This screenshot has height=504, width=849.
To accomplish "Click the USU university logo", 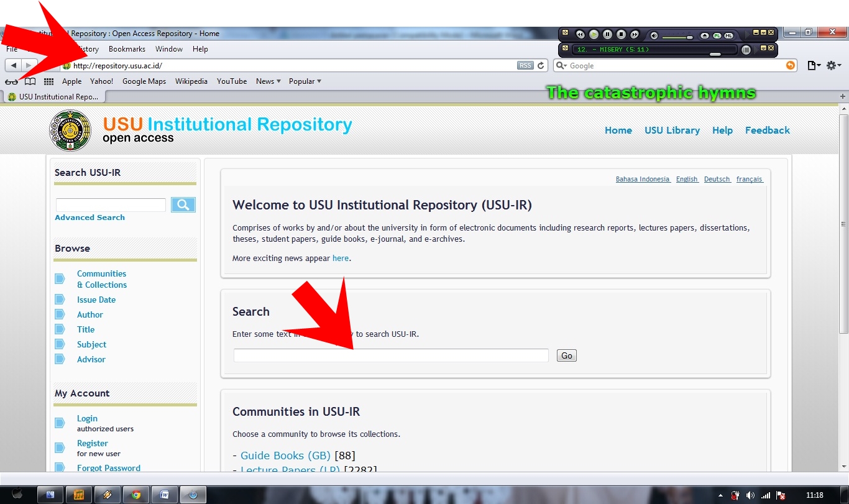I will coord(70,131).
